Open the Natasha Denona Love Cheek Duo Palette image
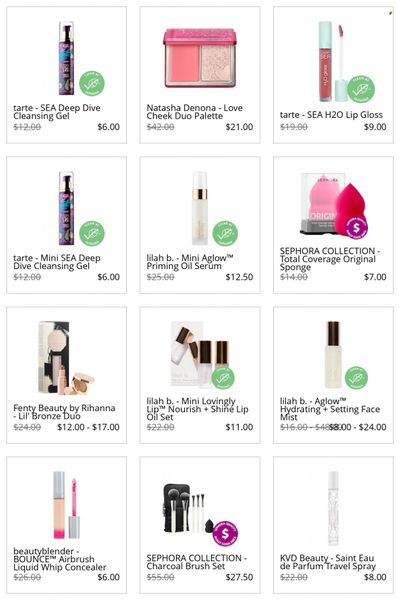 pos(200,58)
